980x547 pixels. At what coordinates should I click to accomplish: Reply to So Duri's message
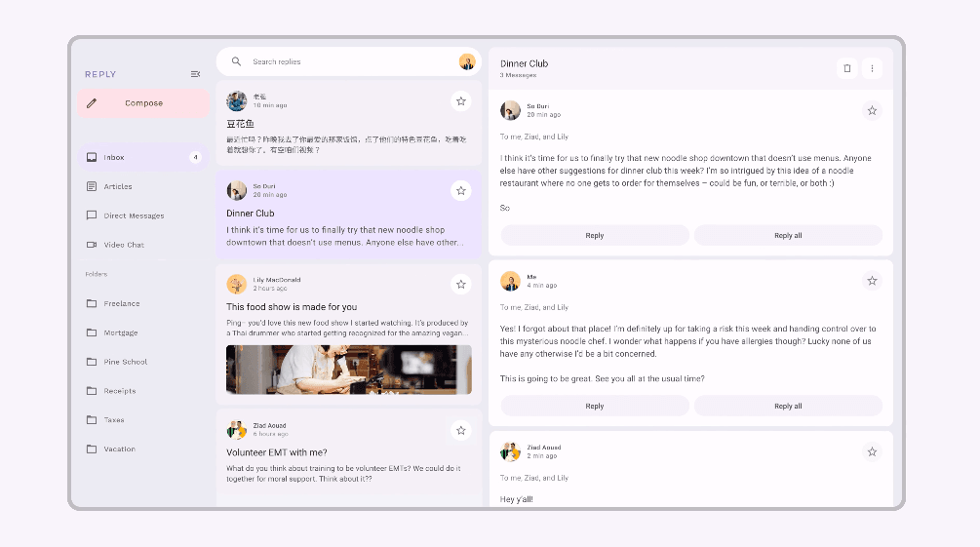[x=595, y=236]
